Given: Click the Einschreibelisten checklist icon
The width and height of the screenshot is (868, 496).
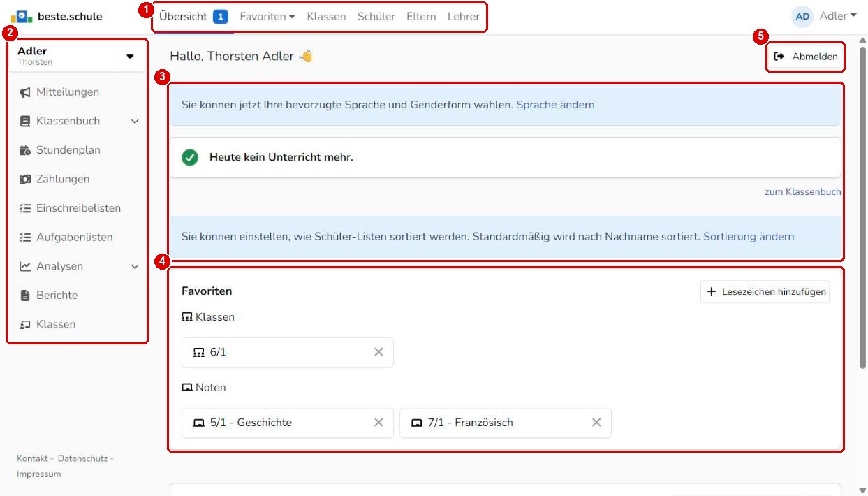Looking at the screenshot, I should click(24, 208).
